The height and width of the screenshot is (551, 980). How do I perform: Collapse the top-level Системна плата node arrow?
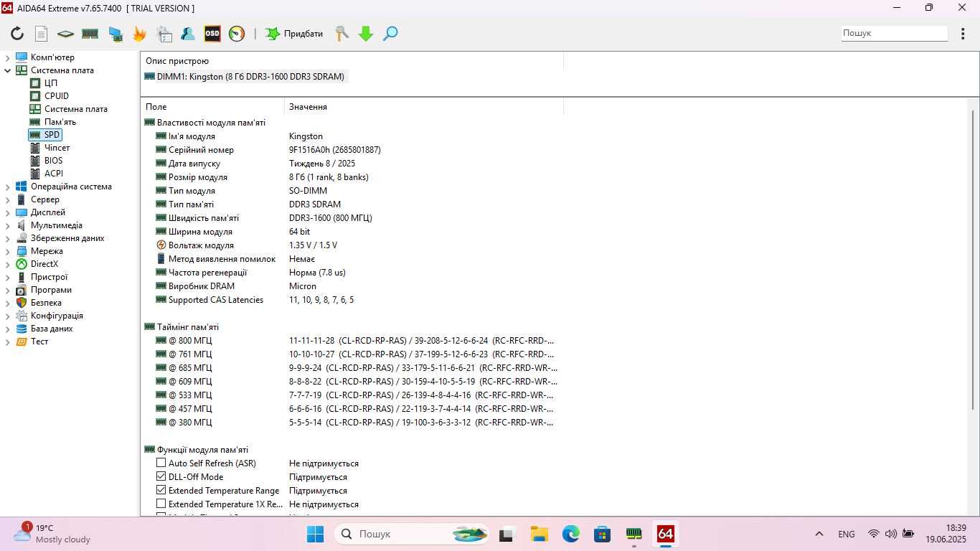click(x=8, y=70)
